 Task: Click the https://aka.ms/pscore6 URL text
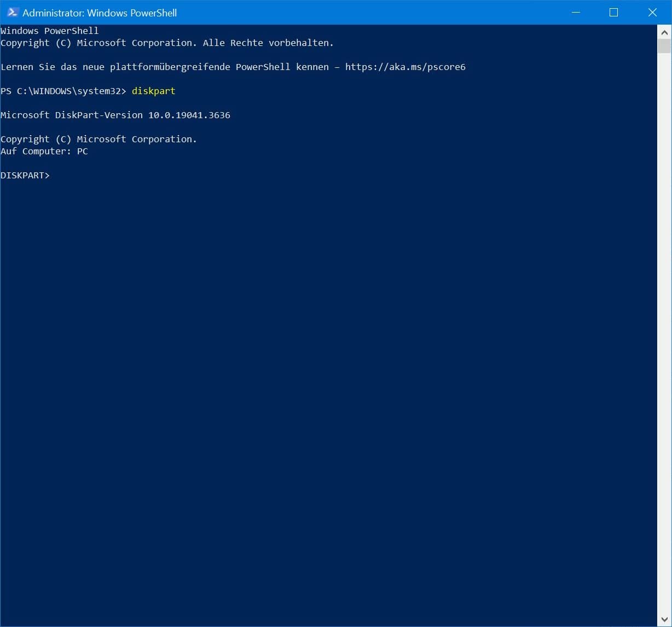[x=405, y=67]
